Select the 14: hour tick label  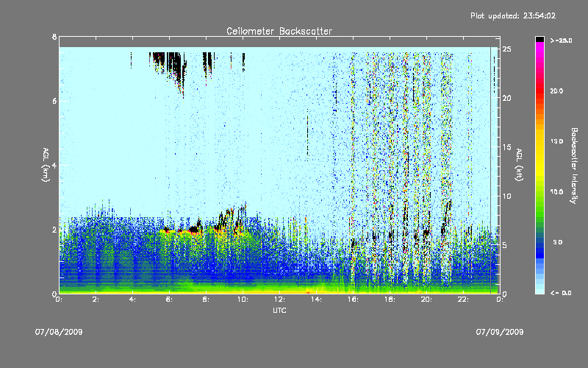pyautogui.click(x=316, y=300)
